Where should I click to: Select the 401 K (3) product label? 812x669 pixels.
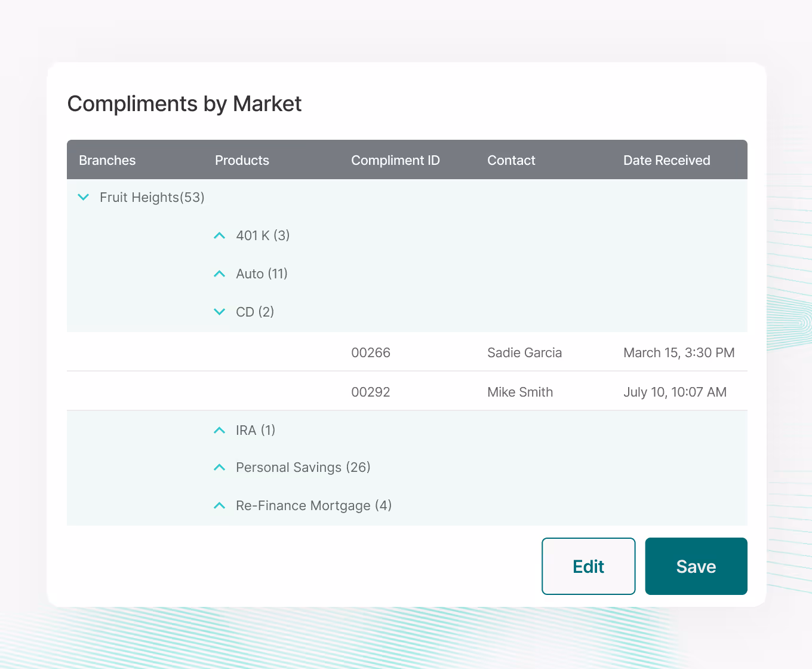[x=263, y=235]
